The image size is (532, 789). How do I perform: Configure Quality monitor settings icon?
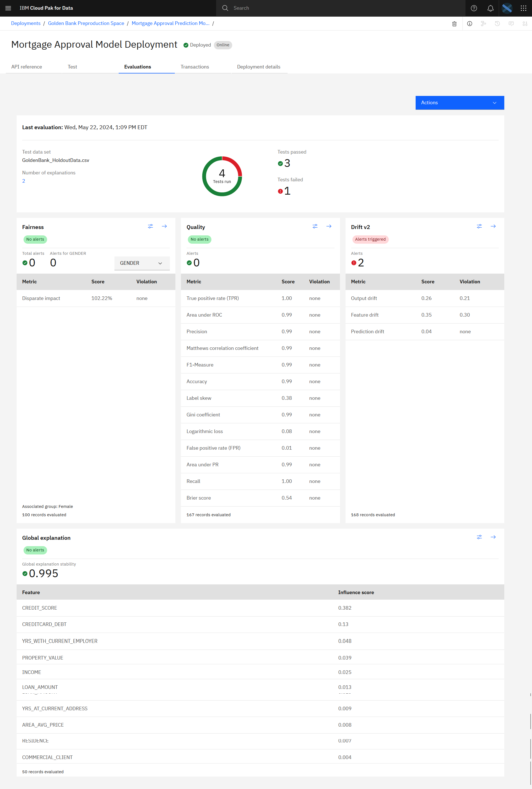tap(315, 226)
